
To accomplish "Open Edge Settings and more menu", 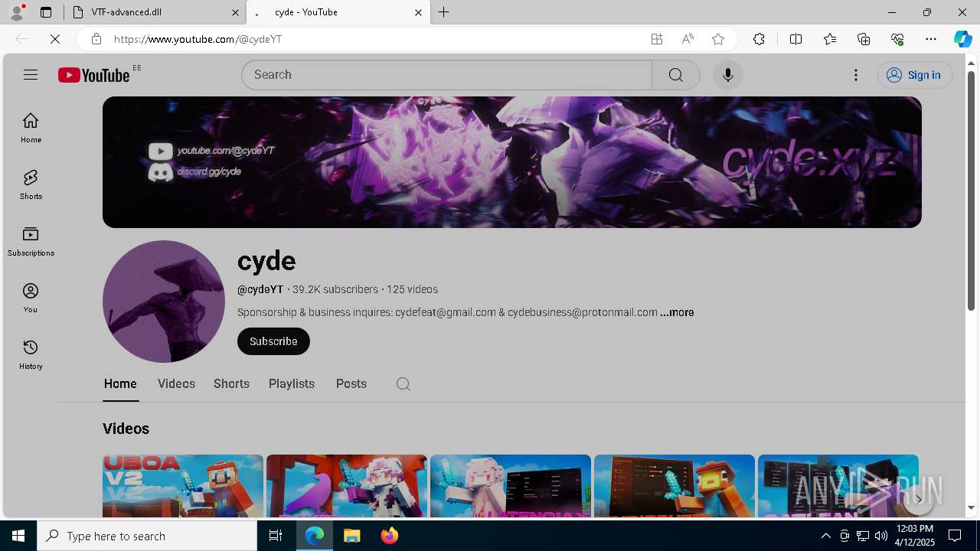I will click(x=931, y=39).
